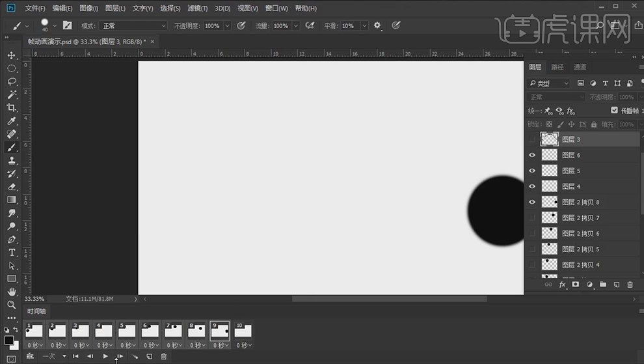Select the Brush tool in toolbar

pos(12,147)
